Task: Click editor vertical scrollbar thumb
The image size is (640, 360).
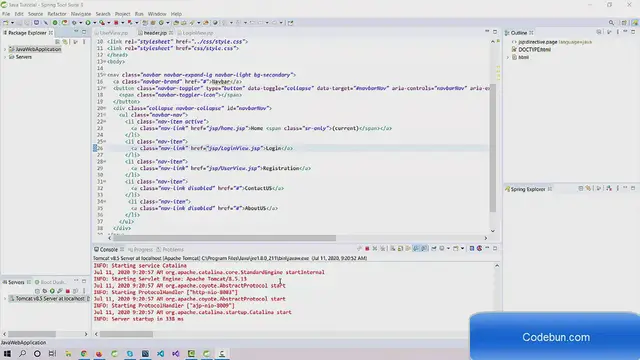Action: coord(493,148)
